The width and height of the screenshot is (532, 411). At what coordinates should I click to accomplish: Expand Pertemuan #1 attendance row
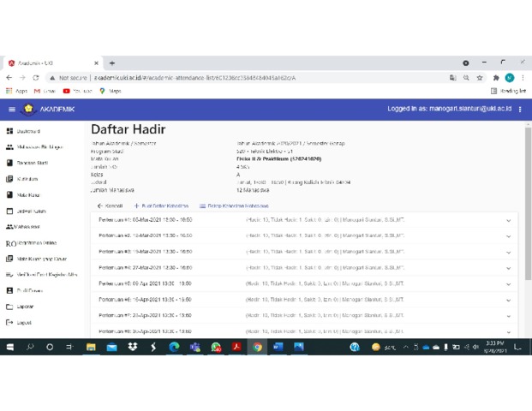click(508, 220)
